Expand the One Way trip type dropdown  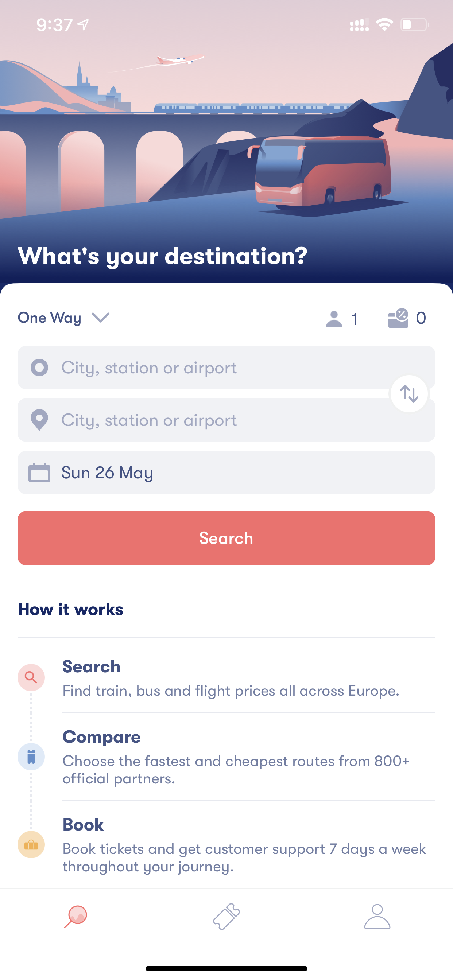coord(63,318)
